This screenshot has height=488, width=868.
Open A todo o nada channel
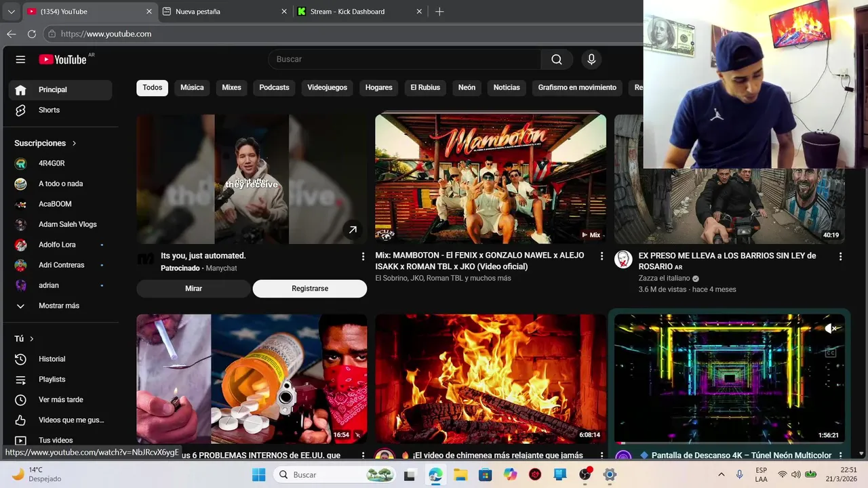60,184
